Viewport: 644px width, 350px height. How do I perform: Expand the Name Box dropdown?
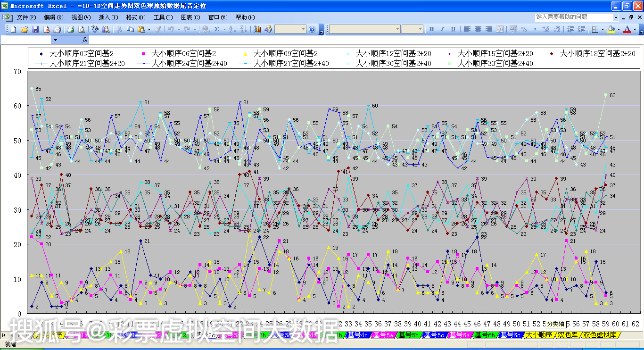pos(55,40)
